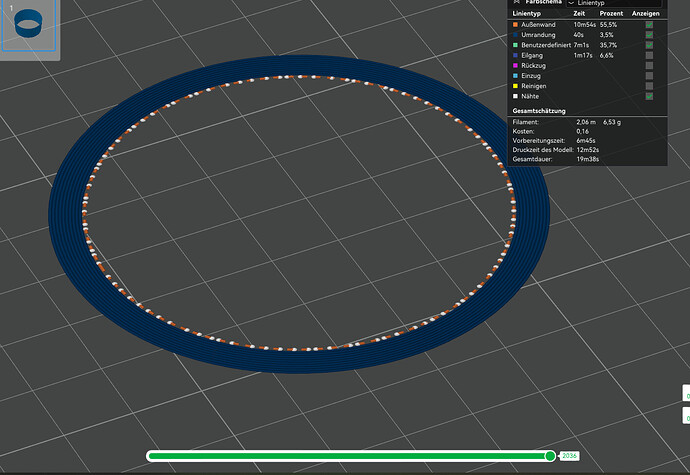
Task: Click the blue Eilgang color swatch
Action: pos(515,55)
